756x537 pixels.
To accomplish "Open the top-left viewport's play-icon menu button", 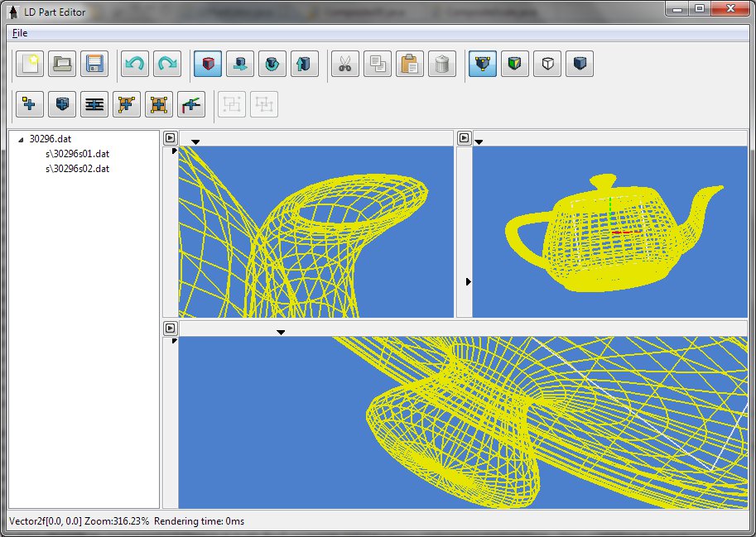I will click(170, 138).
